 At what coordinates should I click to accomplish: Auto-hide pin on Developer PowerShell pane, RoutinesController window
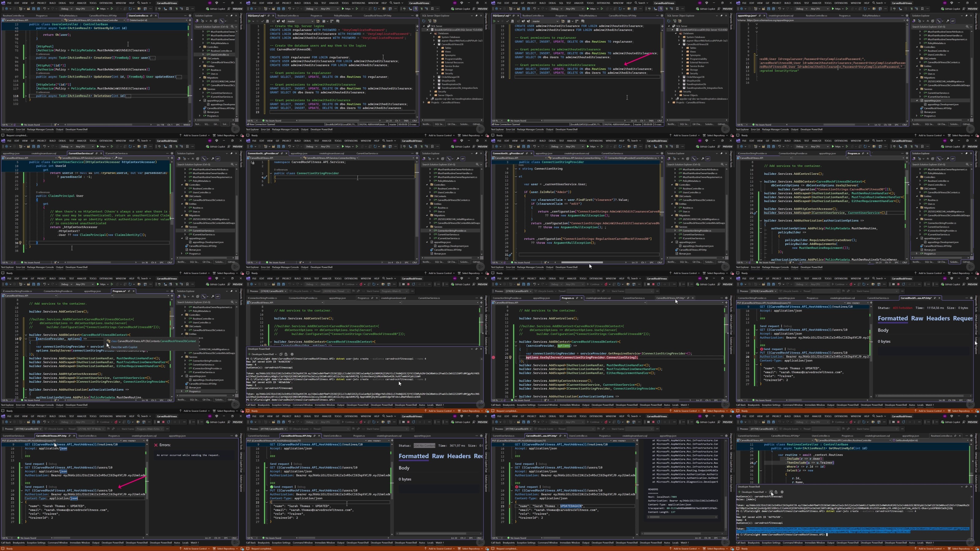coord(967,487)
